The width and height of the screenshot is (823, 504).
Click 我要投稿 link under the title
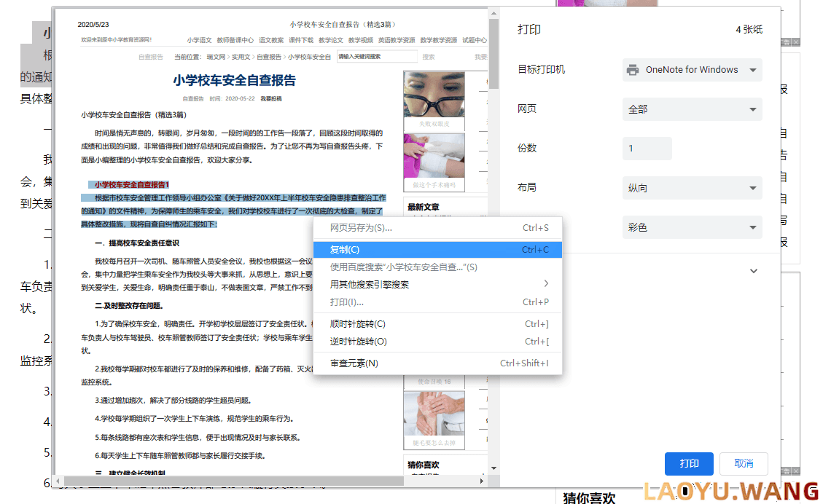(x=271, y=98)
